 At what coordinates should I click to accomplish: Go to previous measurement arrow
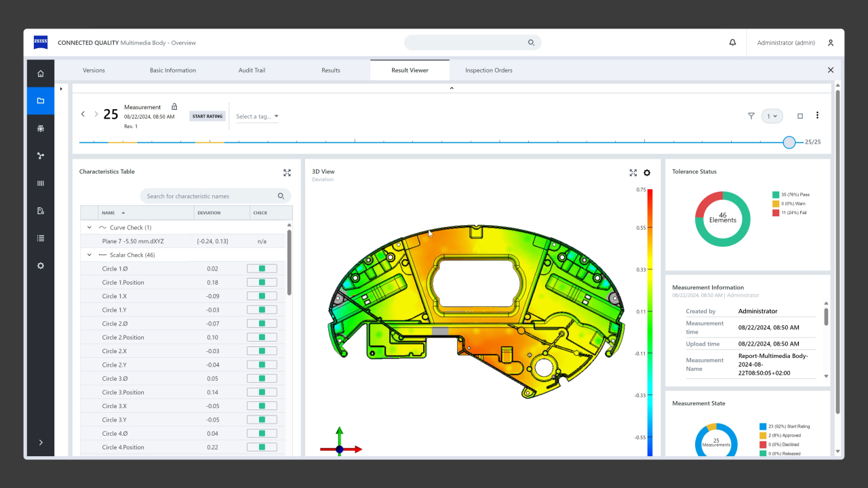[83, 115]
